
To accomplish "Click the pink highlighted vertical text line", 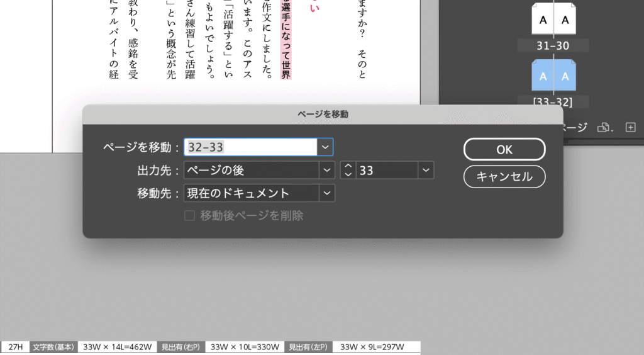I will 286,40.
